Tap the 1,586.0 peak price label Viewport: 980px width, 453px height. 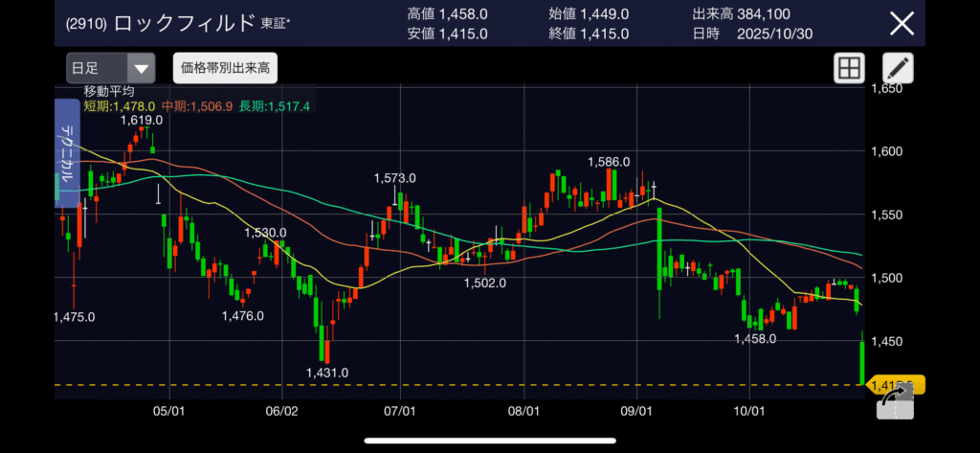609,162
